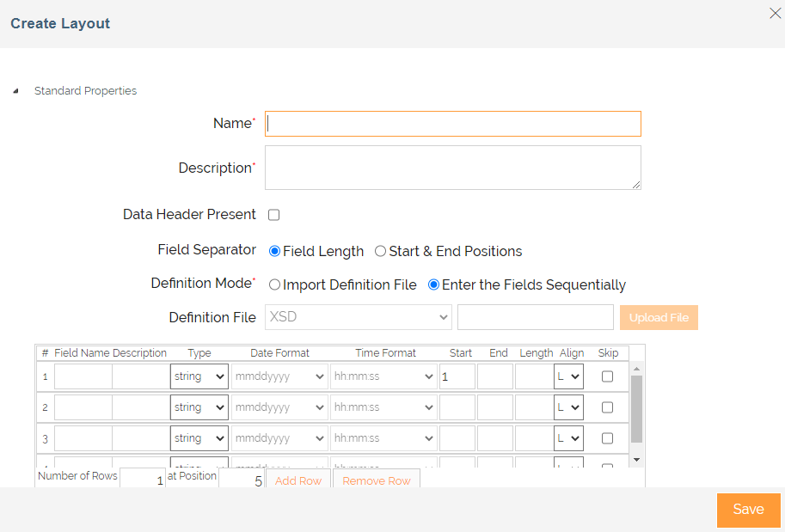Image resolution: width=785 pixels, height=532 pixels.
Task: Close the Create Layout dialog
Action: (774, 12)
